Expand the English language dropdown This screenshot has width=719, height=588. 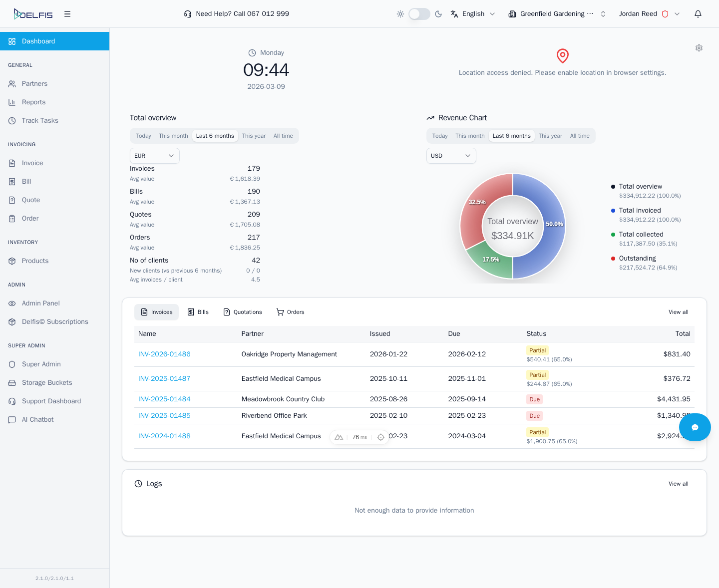click(x=472, y=13)
